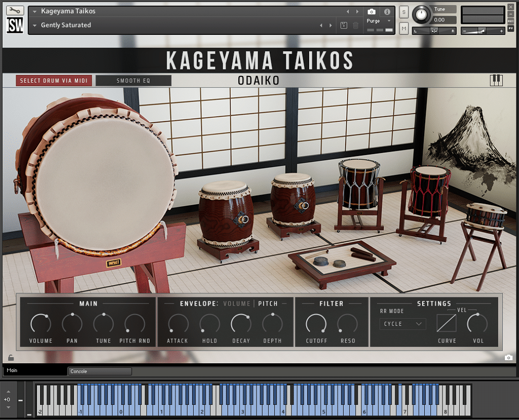Switch envelope to VOLUME
Viewport: 519px width, 420px height.
237,303
